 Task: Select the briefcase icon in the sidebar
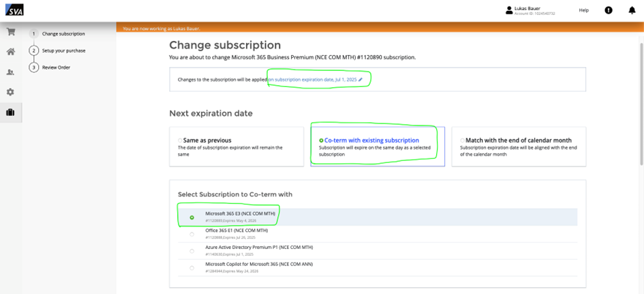click(10, 113)
